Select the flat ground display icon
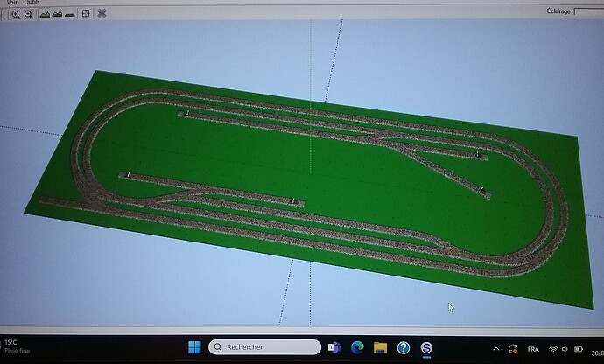The width and height of the screenshot is (604, 364). [x=70, y=15]
